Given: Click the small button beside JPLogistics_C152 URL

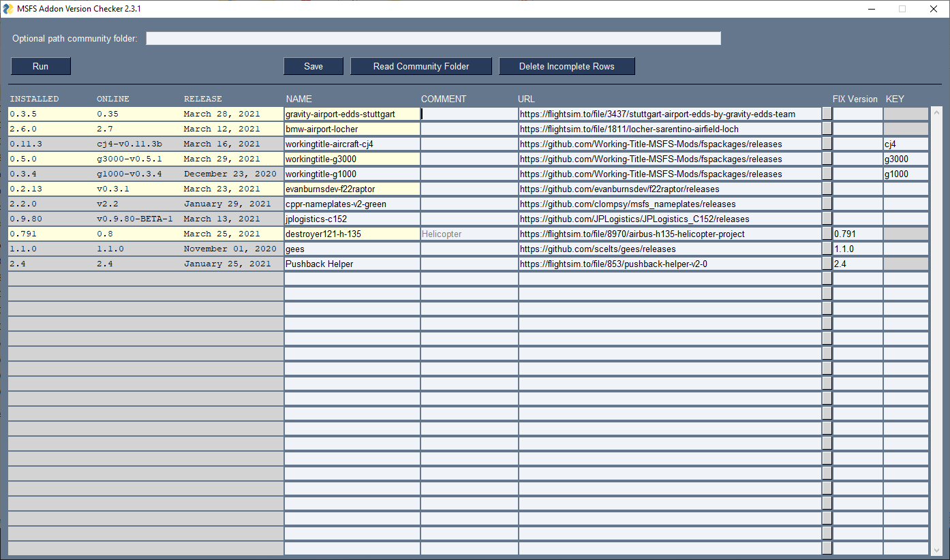Looking at the screenshot, I should 827,219.
